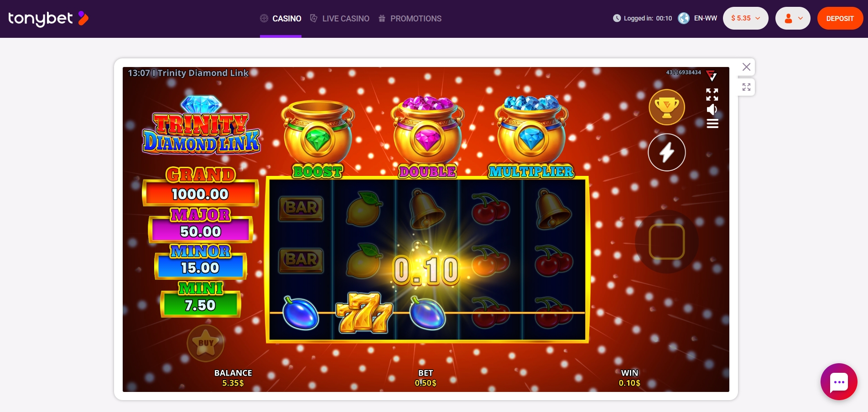Stop the spin with square button
The height and width of the screenshot is (412, 868).
[667, 242]
